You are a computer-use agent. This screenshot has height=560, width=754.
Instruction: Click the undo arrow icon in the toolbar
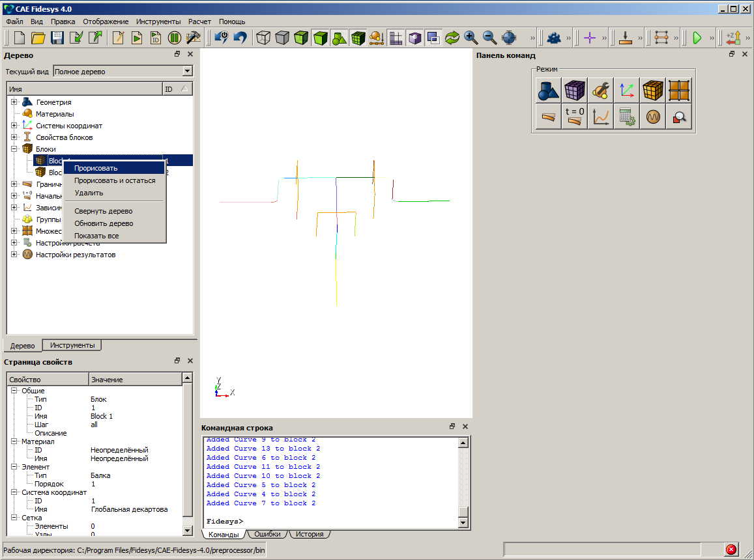click(x=240, y=38)
